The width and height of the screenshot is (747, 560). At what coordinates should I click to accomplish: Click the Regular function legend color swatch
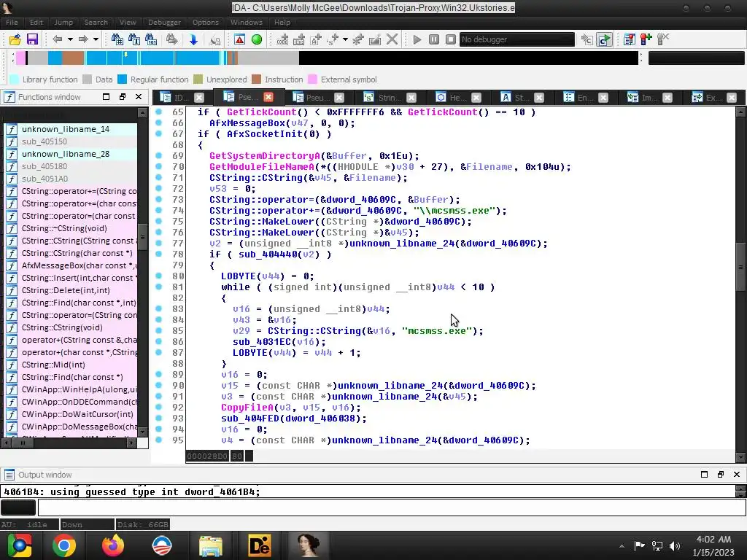click(123, 79)
